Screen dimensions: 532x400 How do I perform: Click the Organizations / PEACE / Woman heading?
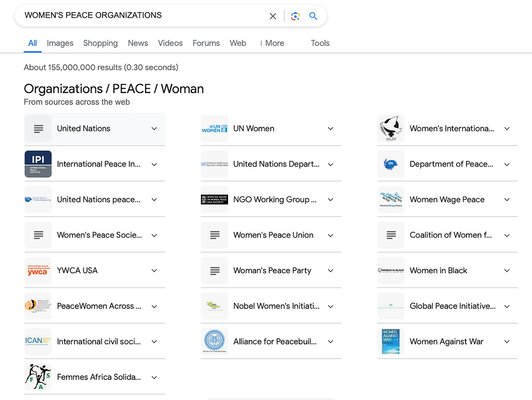pos(114,89)
